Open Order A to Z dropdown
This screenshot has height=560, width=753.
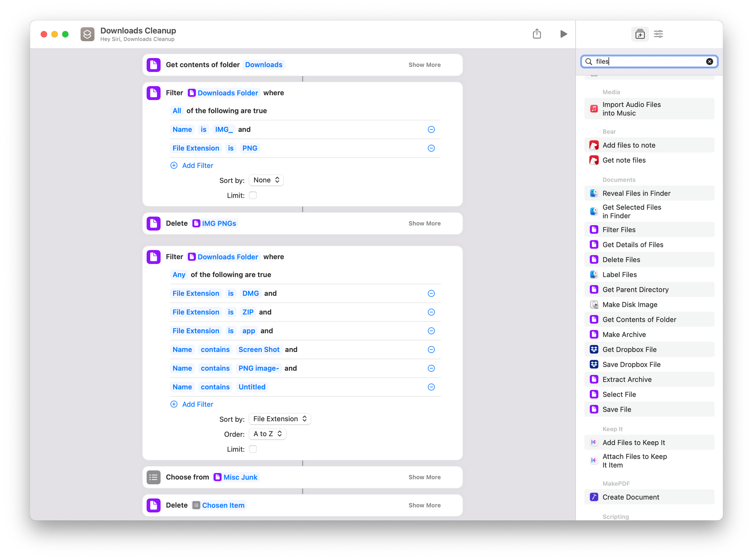[267, 434]
